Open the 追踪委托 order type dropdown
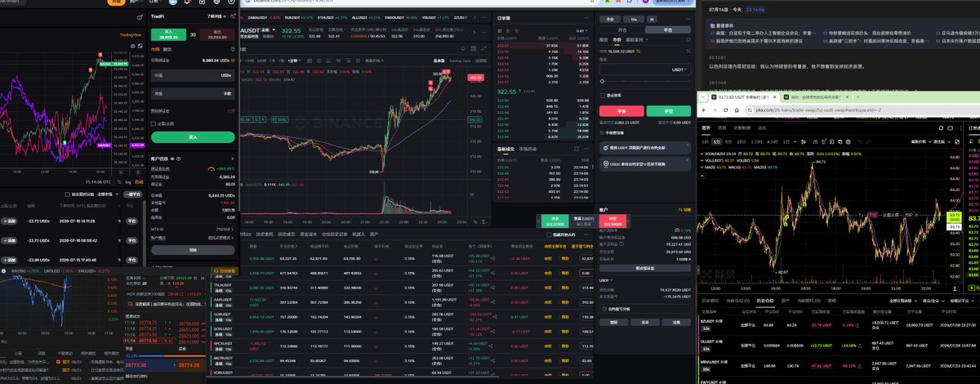Viewport: 980px width, 384px height. tap(636, 40)
